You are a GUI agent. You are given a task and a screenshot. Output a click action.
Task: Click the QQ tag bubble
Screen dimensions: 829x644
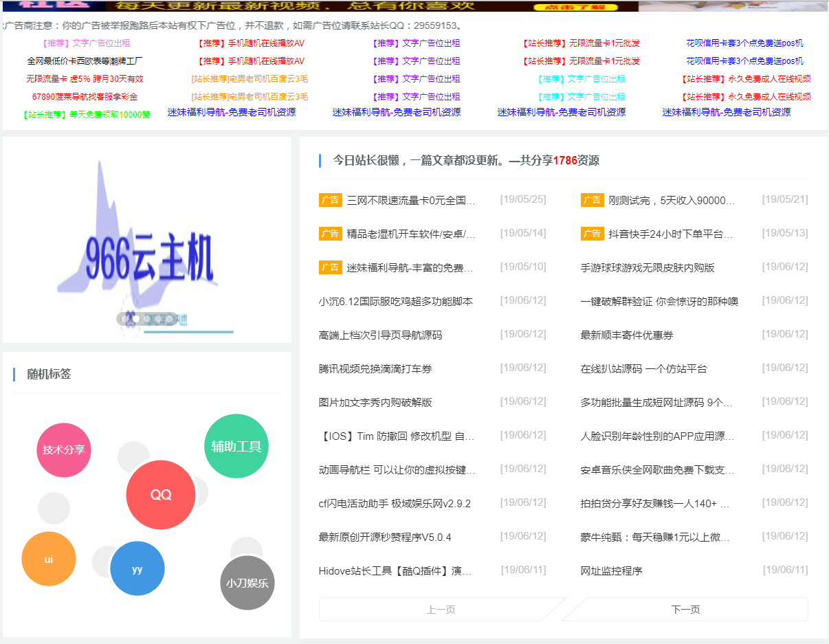coord(160,494)
